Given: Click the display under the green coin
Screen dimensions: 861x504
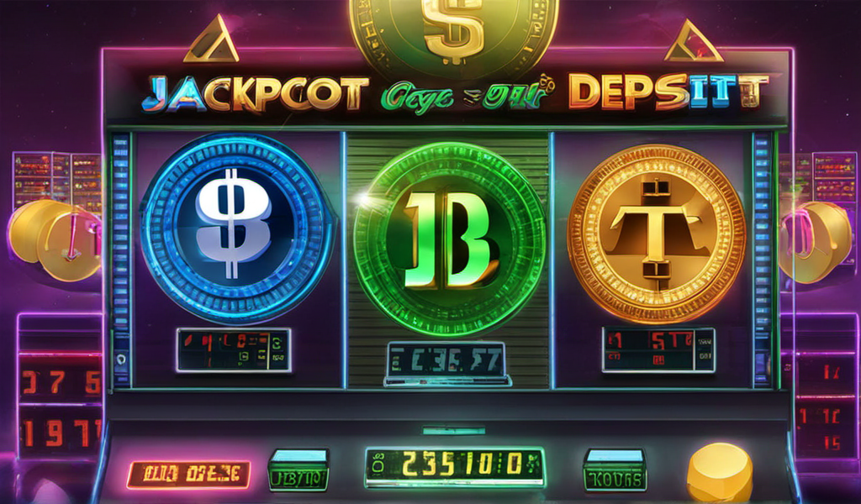Looking at the screenshot, I should point(446,363).
